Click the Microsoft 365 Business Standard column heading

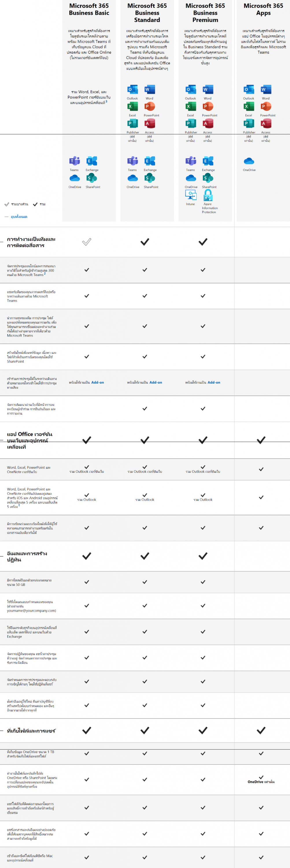(x=147, y=13)
